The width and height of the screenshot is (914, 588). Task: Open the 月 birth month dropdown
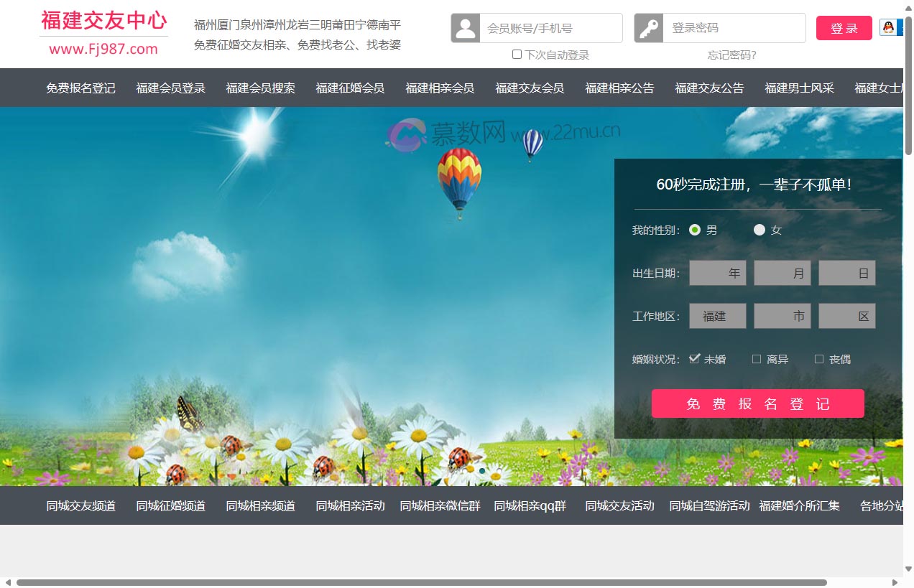782,273
